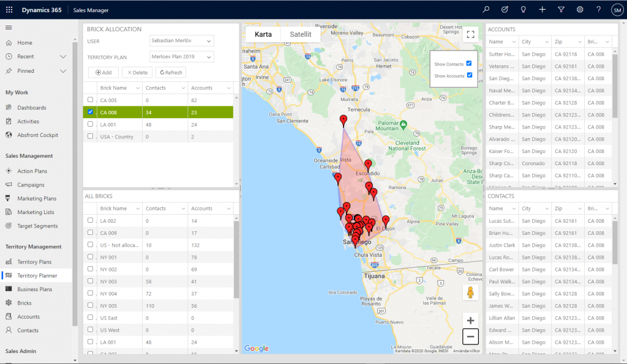
Task: Check the LA 002 checkbox in All Bricks
Action: pyautogui.click(x=91, y=220)
